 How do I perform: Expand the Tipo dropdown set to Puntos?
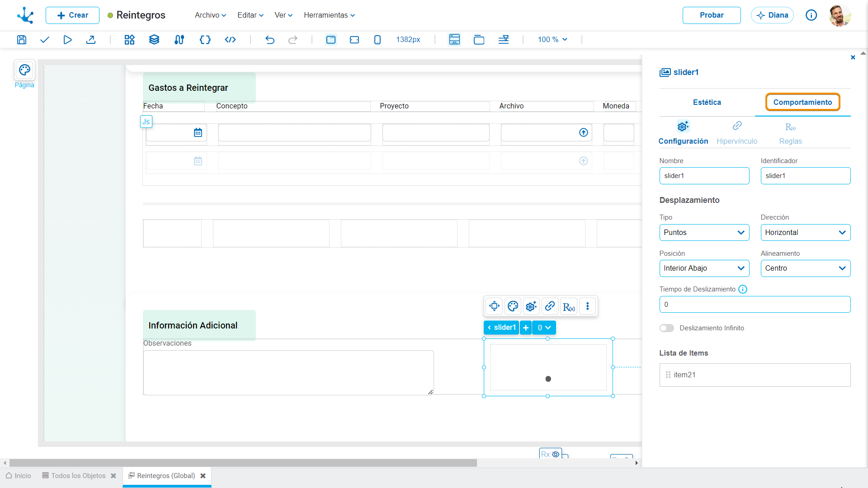pyautogui.click(x=704, y=233)
